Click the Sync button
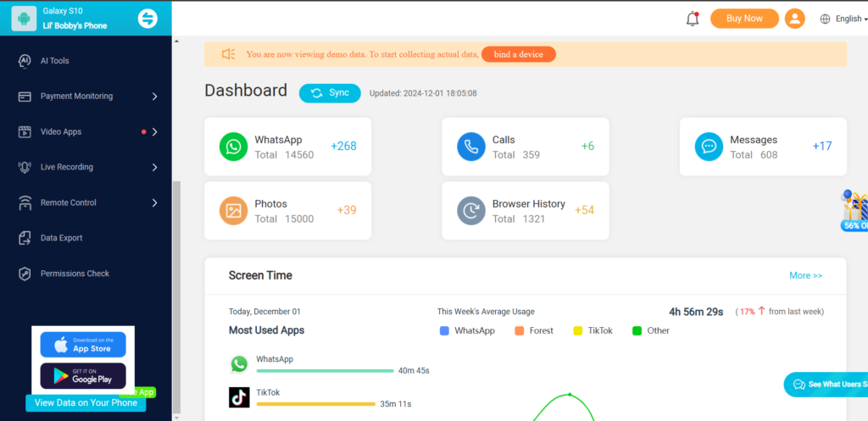Viewport: 868px width, 421px height. click(330, 93)
